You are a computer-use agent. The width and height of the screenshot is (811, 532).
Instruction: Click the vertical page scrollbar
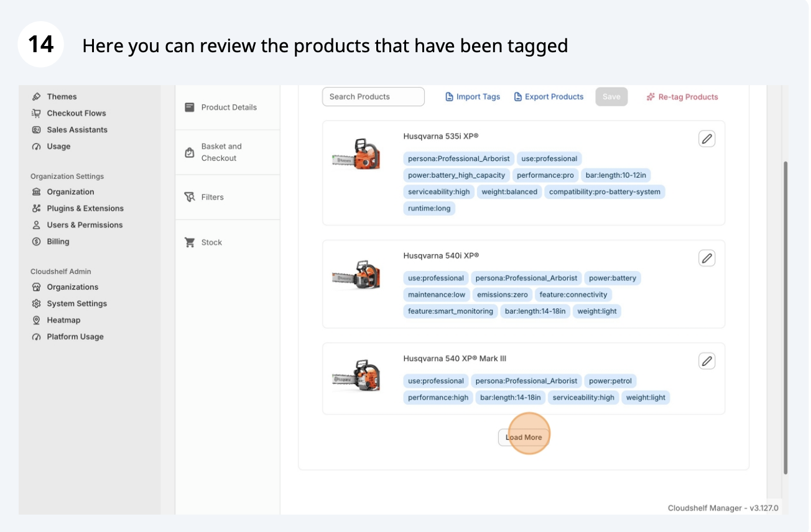[x=786, y=317]
